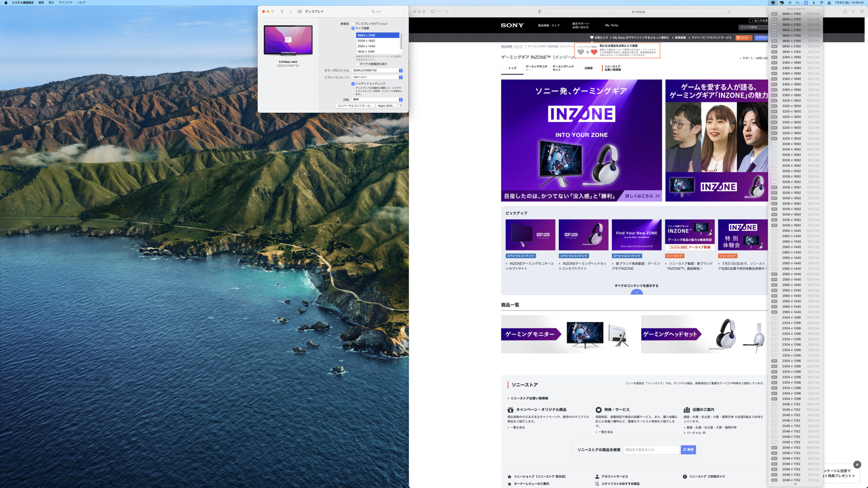Open the 回転 rotation dropdown
868x488 pixels.
[377, 100]
